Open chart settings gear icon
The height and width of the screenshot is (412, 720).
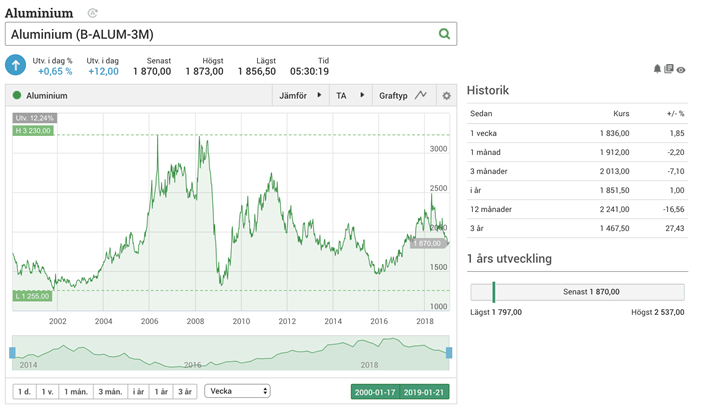coord(446,96)
